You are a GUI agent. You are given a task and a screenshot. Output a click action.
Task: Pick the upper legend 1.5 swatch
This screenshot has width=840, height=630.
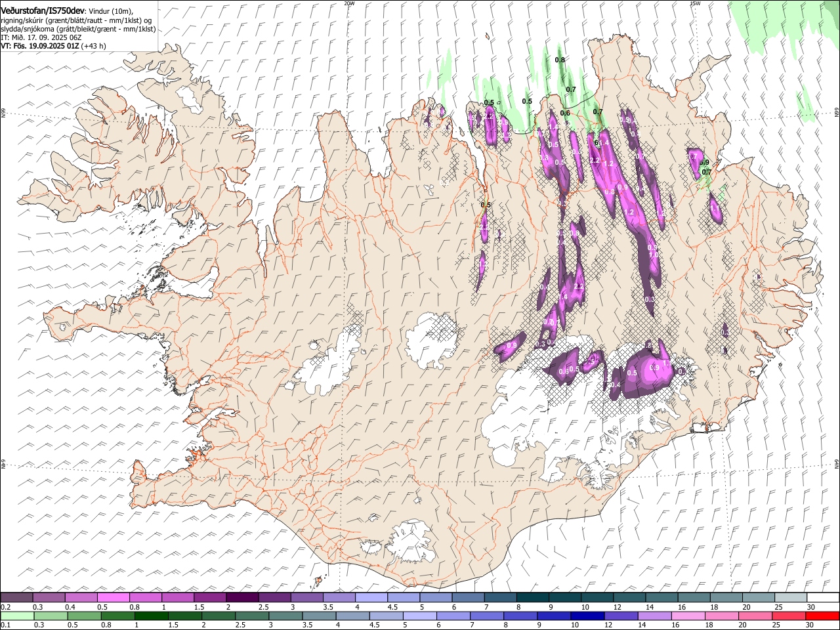[209, 598]
